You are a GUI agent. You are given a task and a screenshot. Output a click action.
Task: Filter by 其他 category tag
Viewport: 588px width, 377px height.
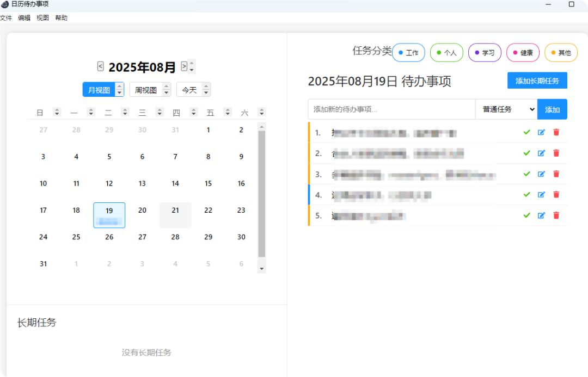click(x=561, y=52)
